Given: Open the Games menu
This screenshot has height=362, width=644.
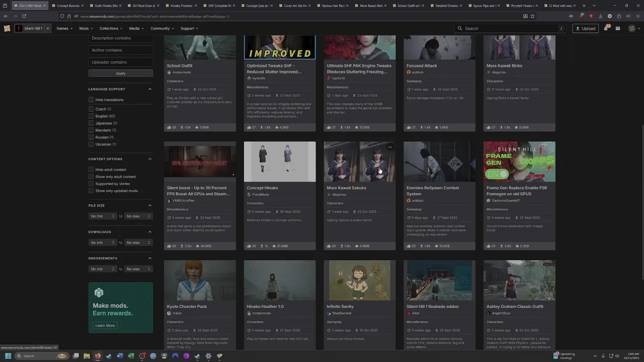Looking at the screenshot, I should 64,28.
